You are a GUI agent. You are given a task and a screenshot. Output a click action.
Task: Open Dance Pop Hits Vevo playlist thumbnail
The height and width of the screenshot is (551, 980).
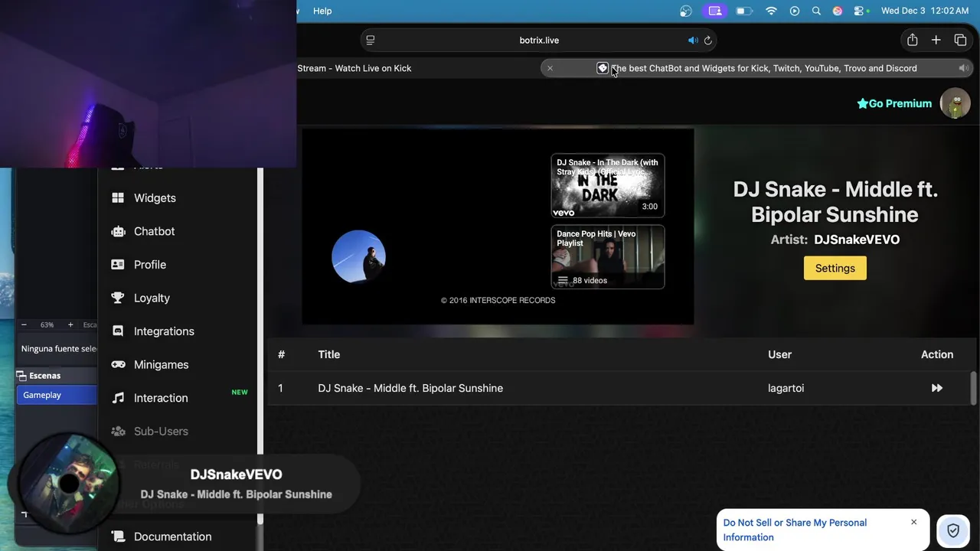(x=608, y=257)
